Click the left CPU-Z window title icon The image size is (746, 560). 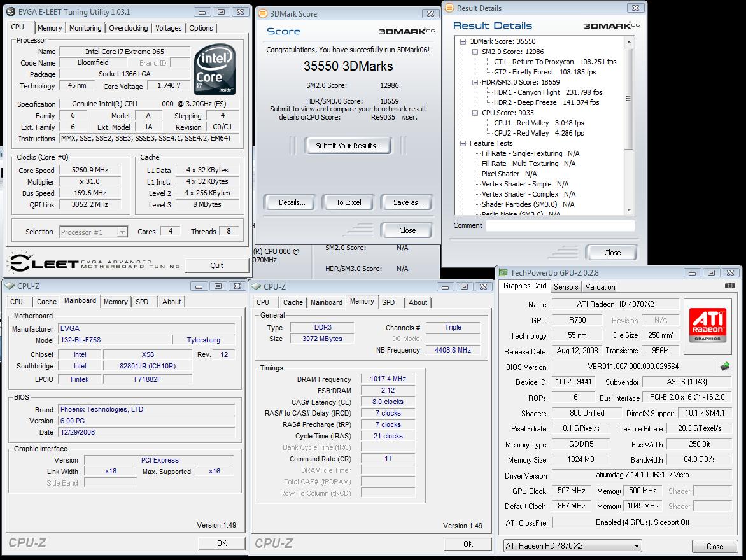click(x=10, y=286)
